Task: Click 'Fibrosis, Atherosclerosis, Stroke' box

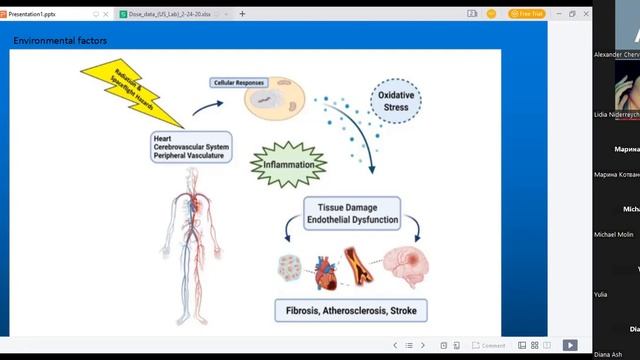Action: tap(351, 311)
